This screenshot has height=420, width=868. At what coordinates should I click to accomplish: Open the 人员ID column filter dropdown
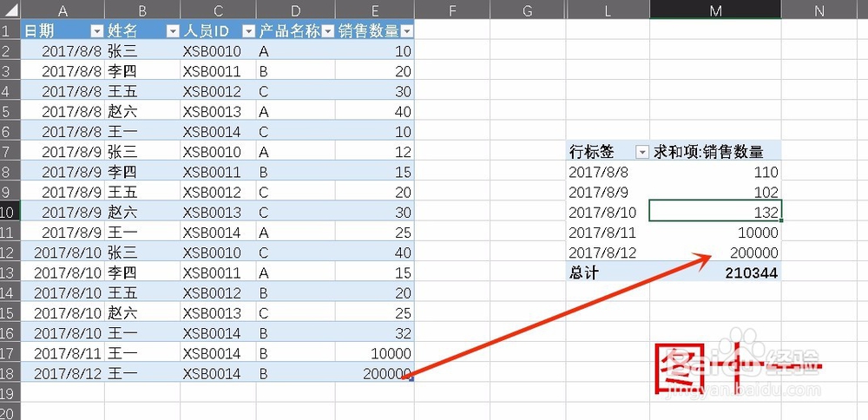coord(249,31)
